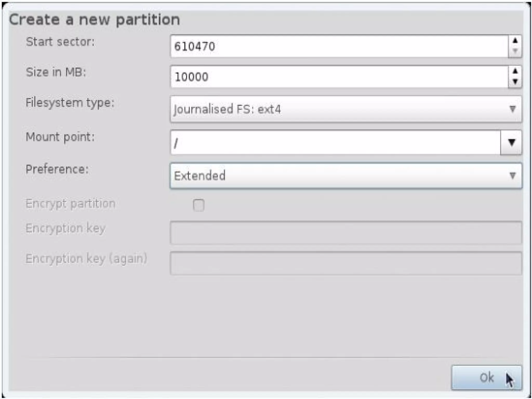Click the Encryption key input field
Viewport: 532px width, 399px height.
click(345, 232)
